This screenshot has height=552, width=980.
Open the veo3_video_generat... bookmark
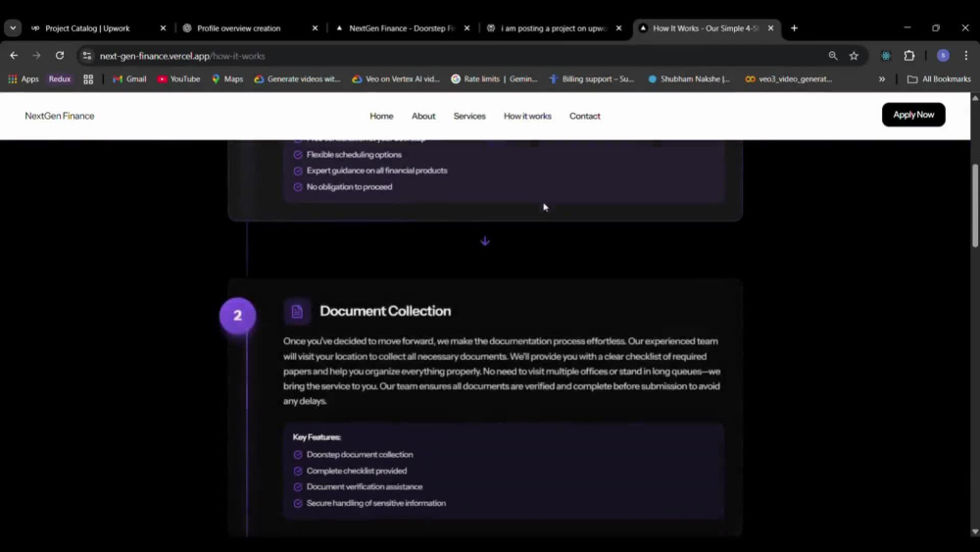(788, 78)
